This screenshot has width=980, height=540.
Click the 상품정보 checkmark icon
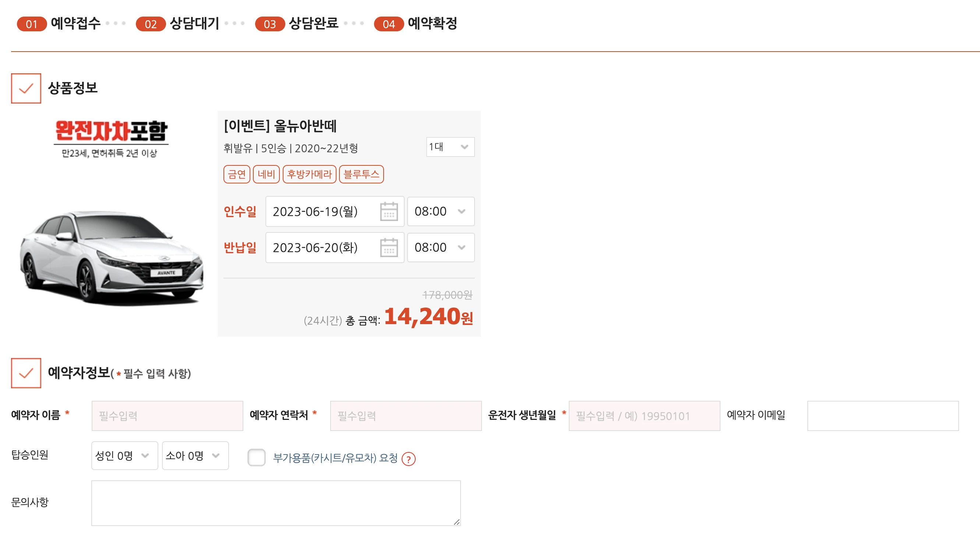pyautogui.click(x=26, y=88)
